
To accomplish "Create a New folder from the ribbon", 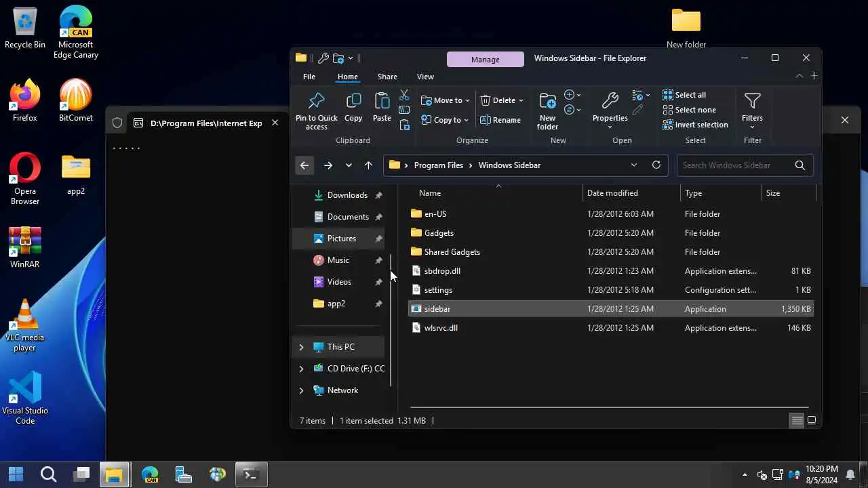I will 547,111.
